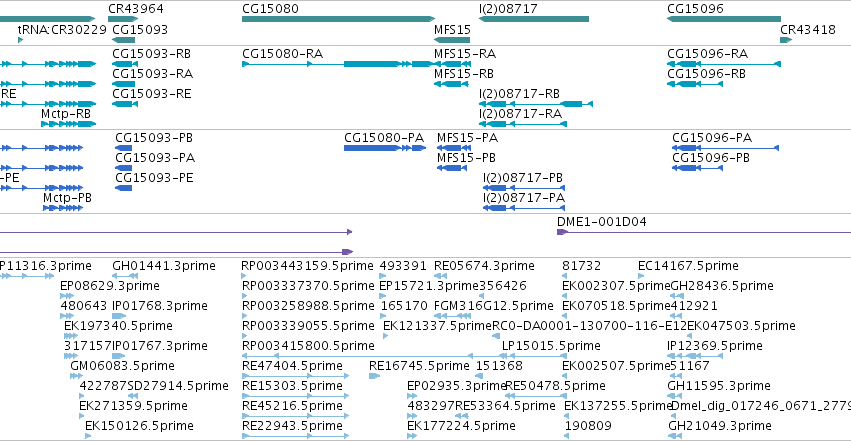851x441 pixels.
Task: Click EST label EK271359.5prime
Action: [x=134, y=406]
